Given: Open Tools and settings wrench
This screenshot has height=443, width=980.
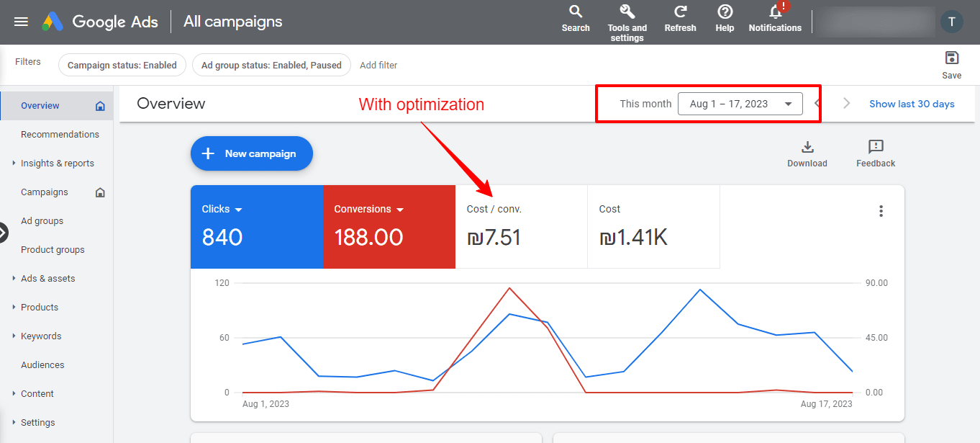Looking at the screenshot, I should 627,12.
